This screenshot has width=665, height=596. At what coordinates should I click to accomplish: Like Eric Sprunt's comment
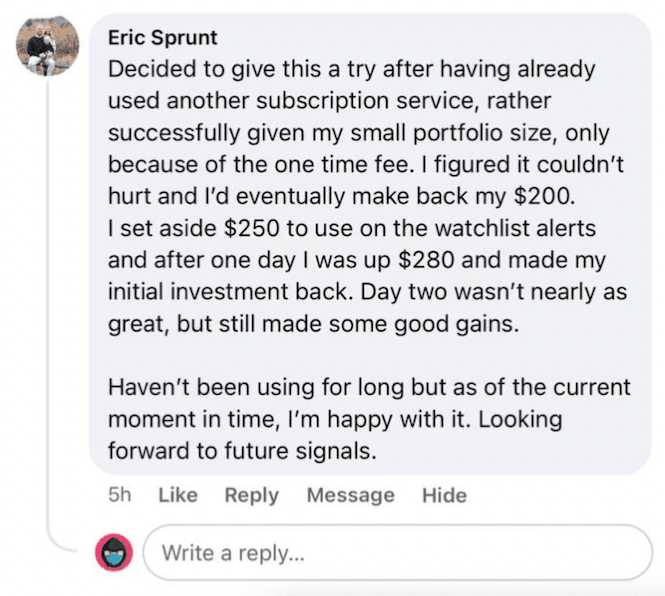point(178,495)
